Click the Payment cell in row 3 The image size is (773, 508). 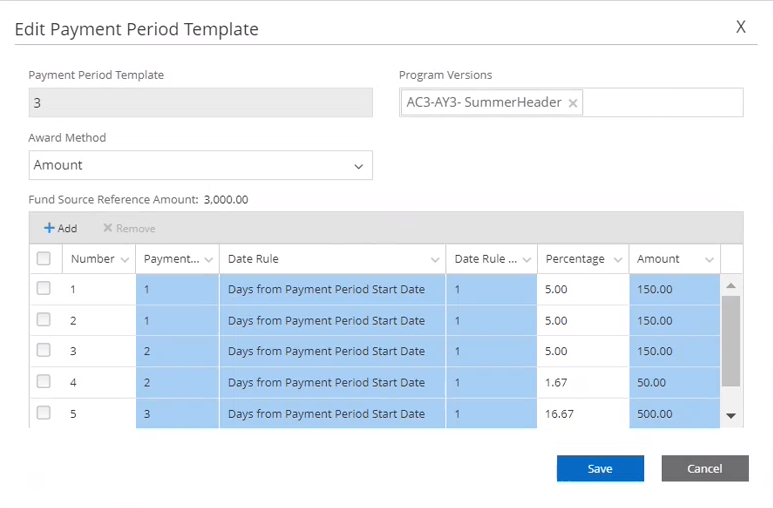point(177,351)
